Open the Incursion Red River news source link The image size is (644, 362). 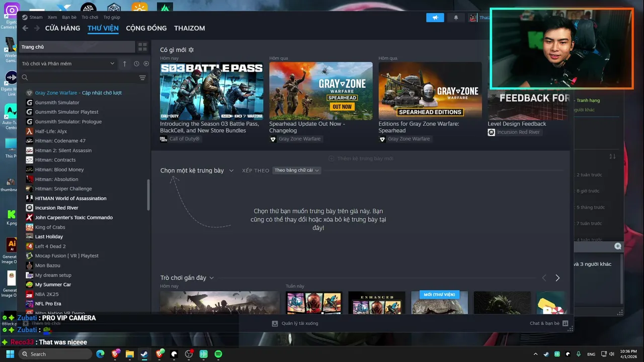click(518, 132)
